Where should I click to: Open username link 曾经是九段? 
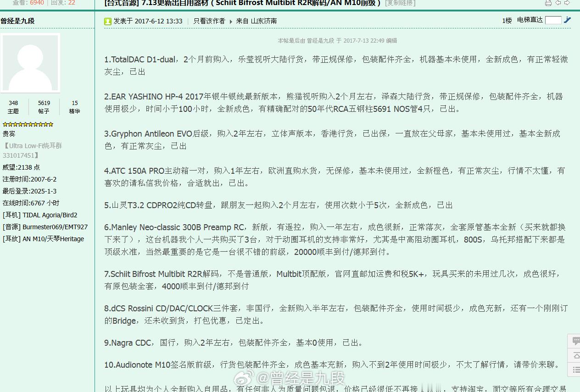pyautogui.click(x=17, y=21)
